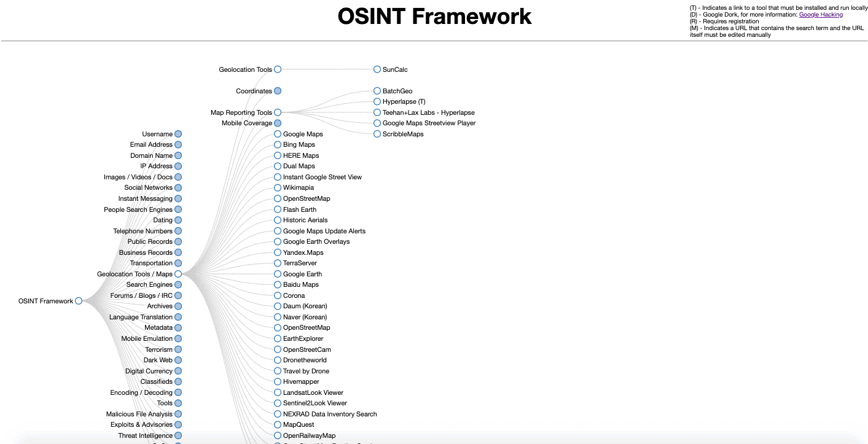Collapse the OSINT Framework root node

point(79,301)
